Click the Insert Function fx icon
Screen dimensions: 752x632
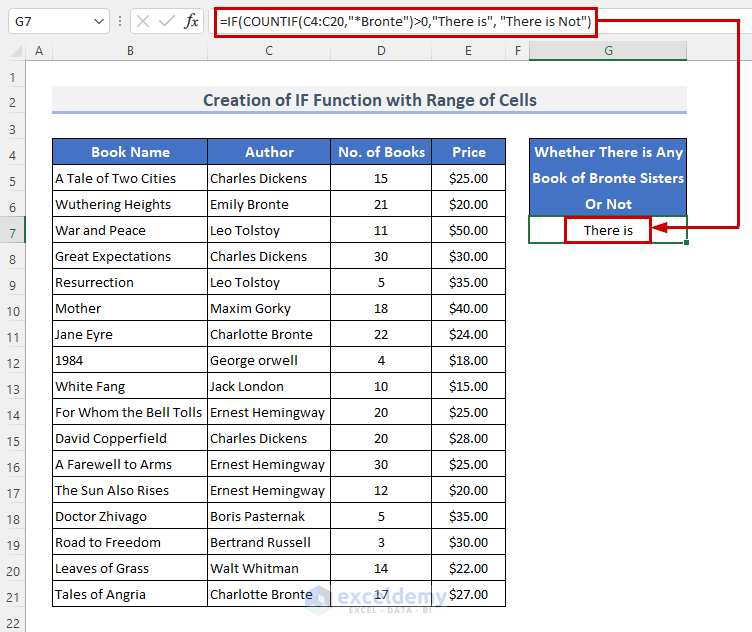click(191, 22)
